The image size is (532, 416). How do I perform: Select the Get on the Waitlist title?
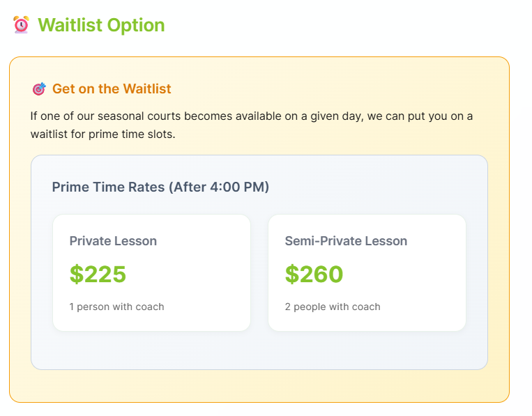(112, 88)
